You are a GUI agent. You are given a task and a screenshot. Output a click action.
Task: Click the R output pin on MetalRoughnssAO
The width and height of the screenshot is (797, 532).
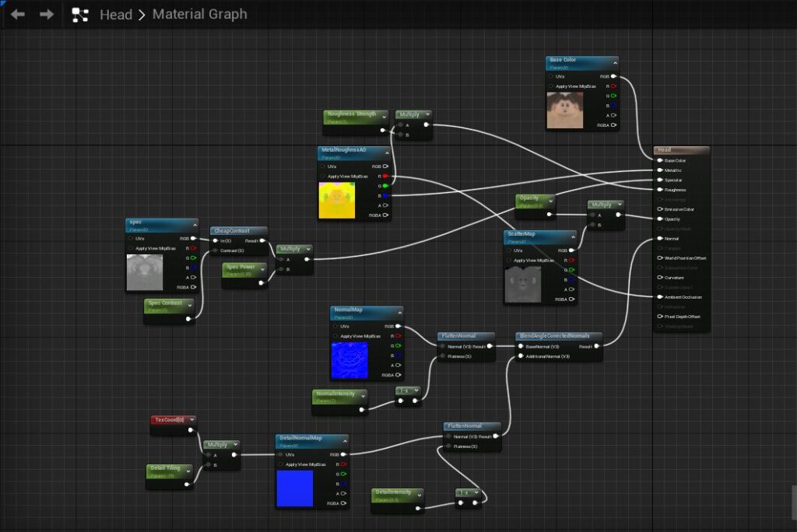coord(384,176)
